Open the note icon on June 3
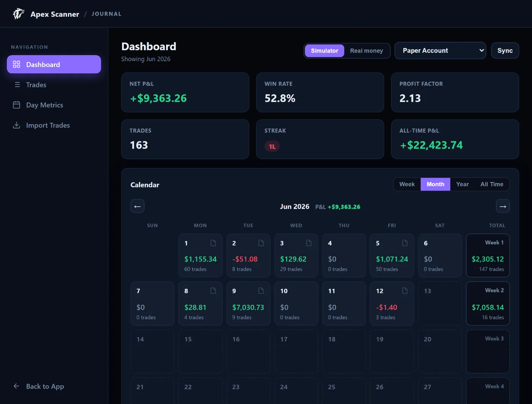The width and height of the screenshot is (532, 404). point(309,243)
